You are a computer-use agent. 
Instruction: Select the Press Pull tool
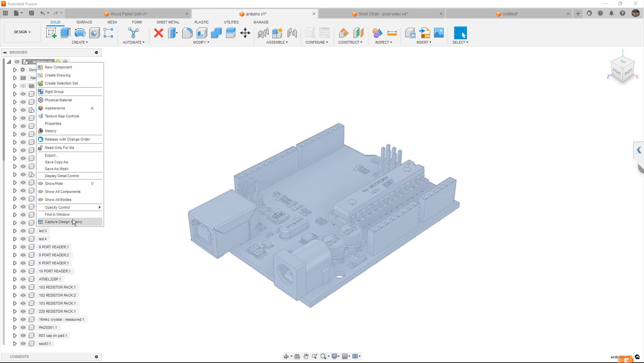(x=173, y=33)
